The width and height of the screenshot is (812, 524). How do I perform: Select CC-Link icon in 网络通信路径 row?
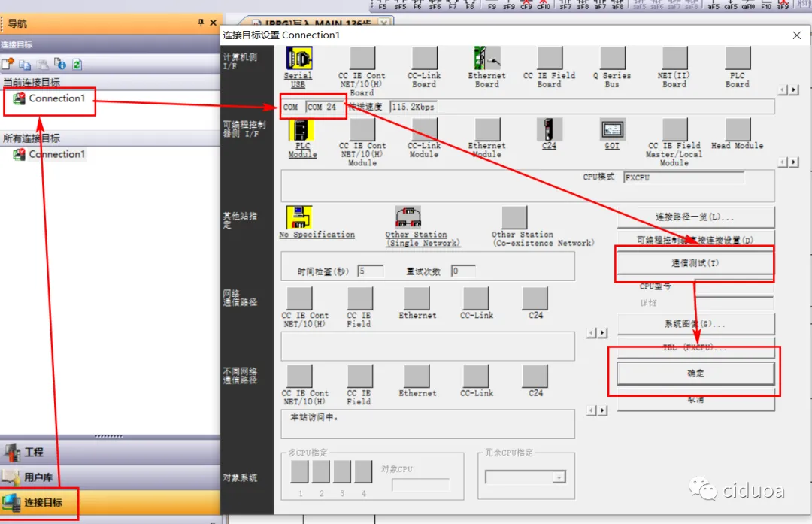pyautogui.click(x=476, y=298)
